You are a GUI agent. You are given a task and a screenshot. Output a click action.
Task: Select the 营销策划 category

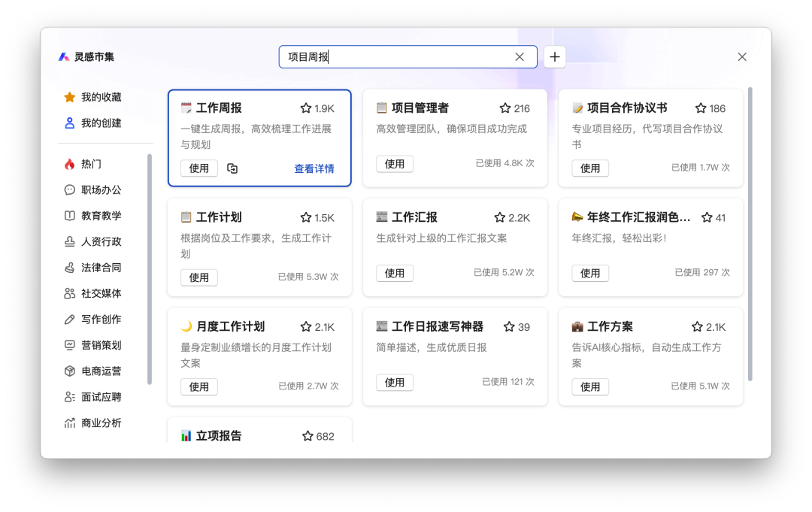(92, 345)
